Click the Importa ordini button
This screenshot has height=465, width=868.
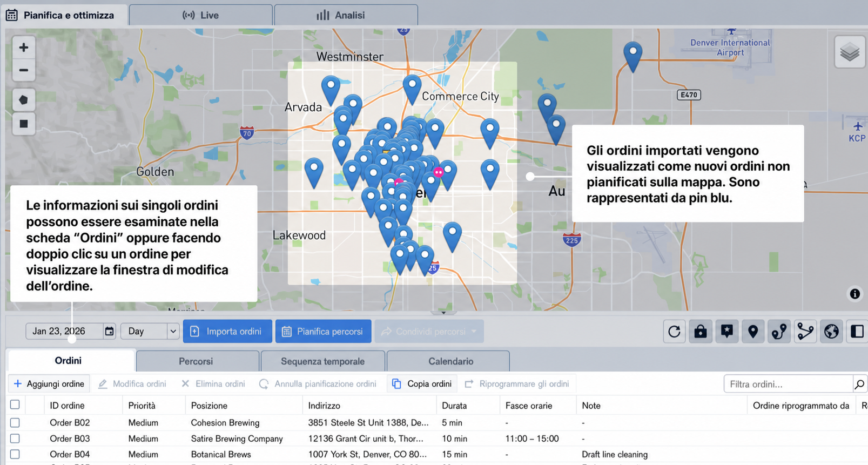[x=226, y=331]
